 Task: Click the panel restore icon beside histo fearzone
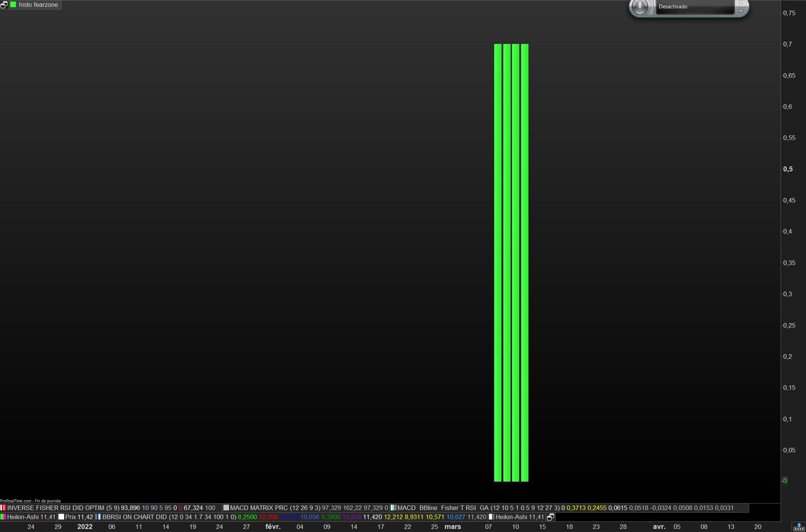coord(4,5)
